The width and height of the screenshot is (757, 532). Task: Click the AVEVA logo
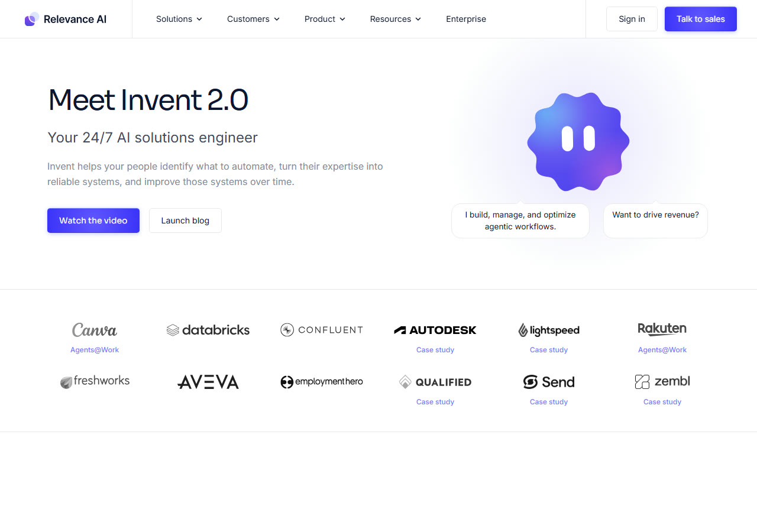click(208, 382)
